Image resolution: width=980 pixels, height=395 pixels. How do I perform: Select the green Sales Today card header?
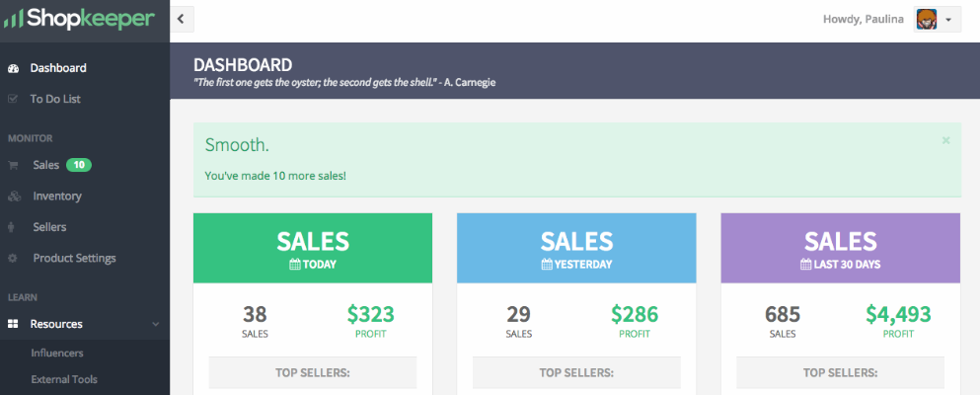pos(313,248)
